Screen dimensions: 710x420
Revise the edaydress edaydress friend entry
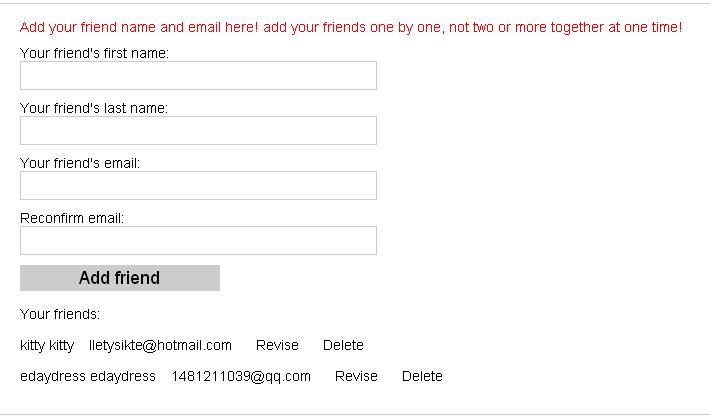pyautogui.click(x=356, y=376)
